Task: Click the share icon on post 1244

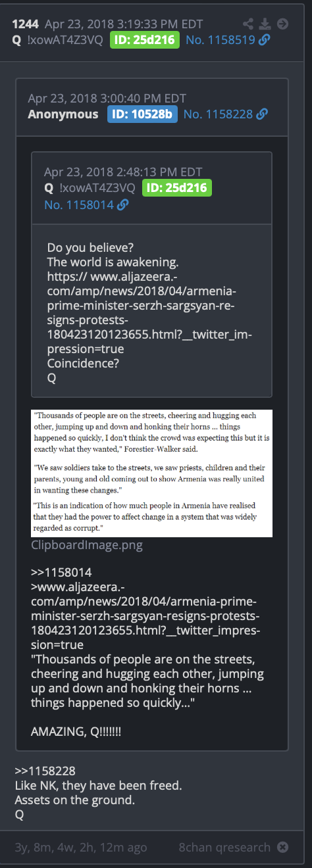Action: coord(249,24)
